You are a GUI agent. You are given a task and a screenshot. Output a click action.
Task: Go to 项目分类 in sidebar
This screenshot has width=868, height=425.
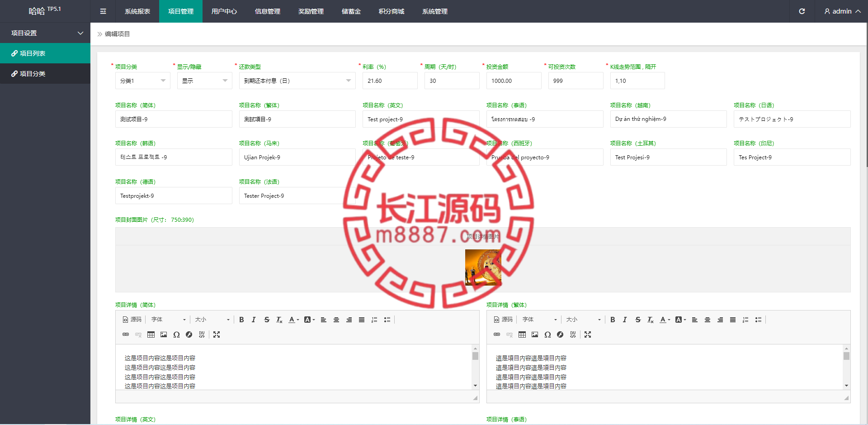click(x=45, y=74)
